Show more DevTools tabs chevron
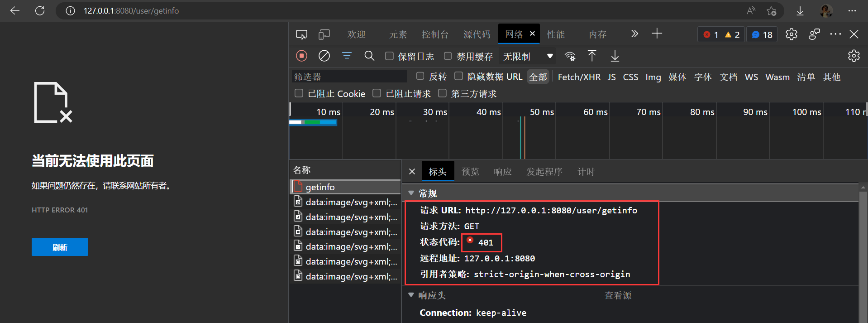 point(634,34)
